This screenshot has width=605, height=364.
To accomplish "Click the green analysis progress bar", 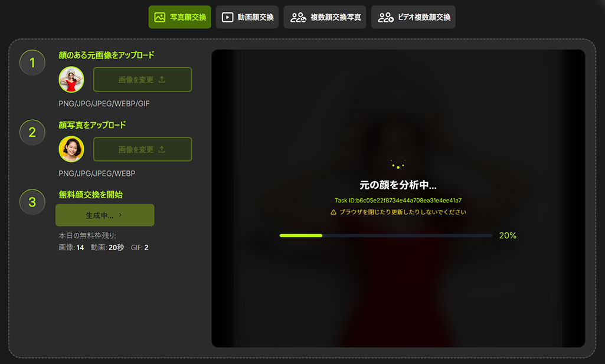I will 301,235.
